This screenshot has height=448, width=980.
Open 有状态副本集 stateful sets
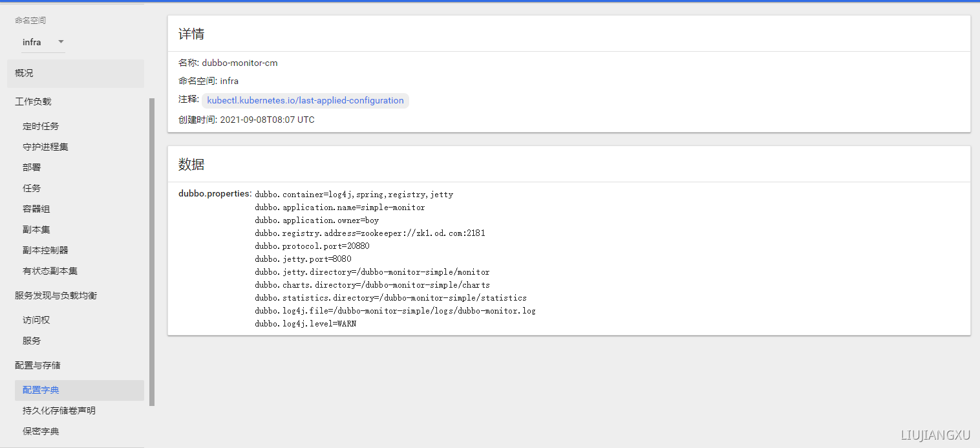click(50, 271)
